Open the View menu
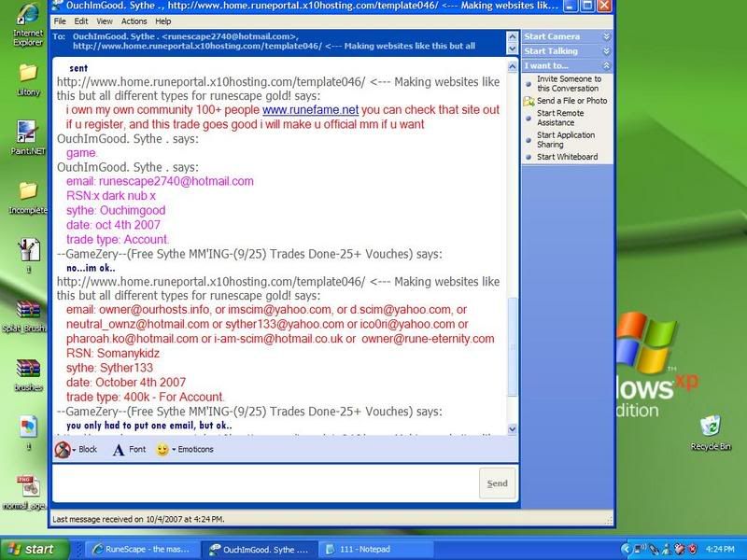This screenshot has height=560, width=747. coord(105,21)
